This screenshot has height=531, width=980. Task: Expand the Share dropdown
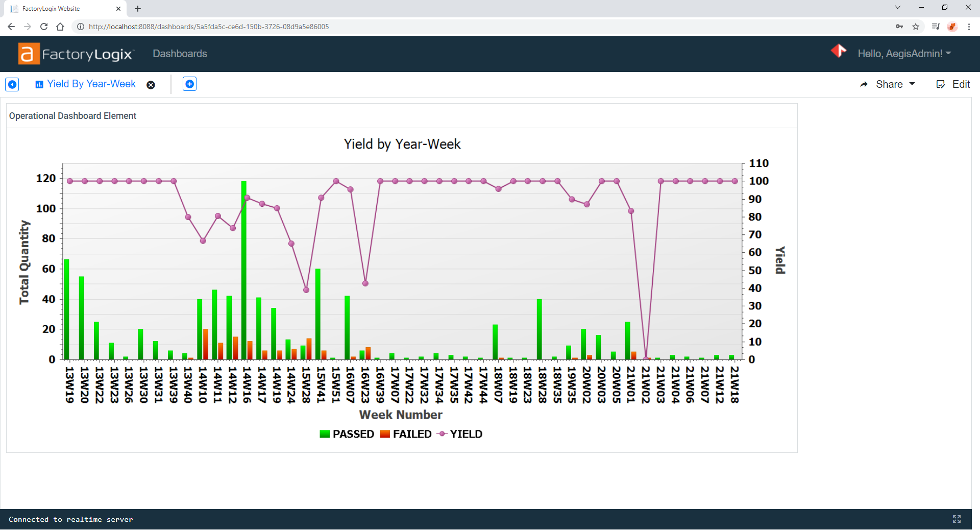pos(888,84)
